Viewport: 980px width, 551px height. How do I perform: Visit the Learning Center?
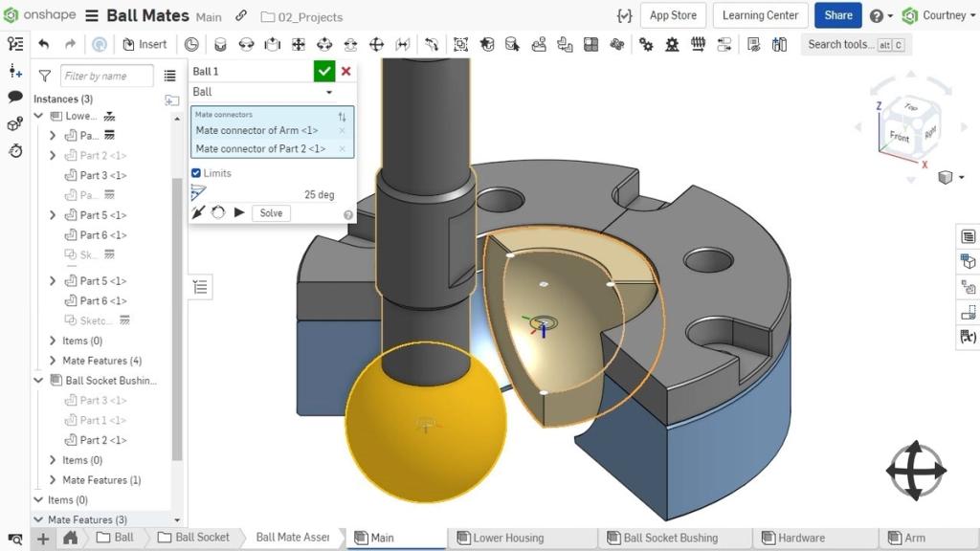coord(759,15)
